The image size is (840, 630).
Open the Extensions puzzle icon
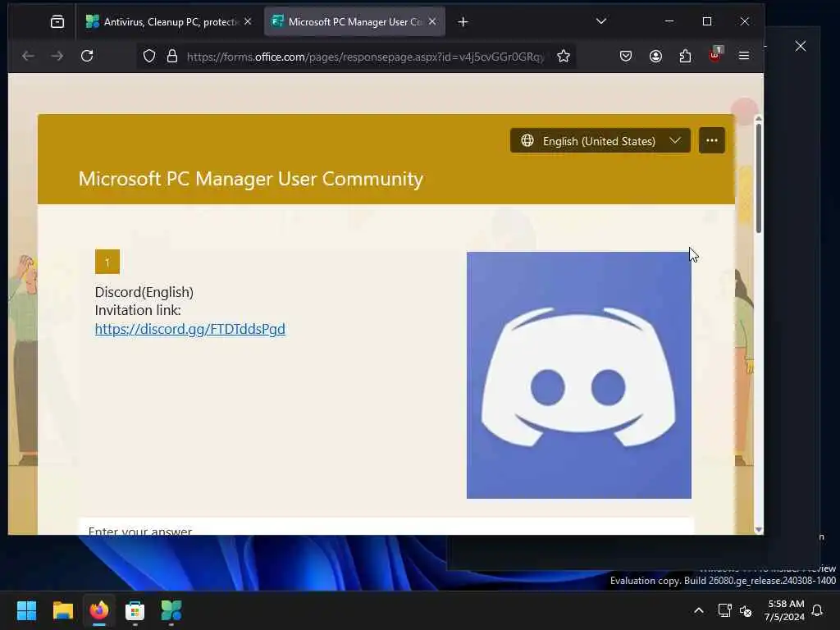[685, 56]
